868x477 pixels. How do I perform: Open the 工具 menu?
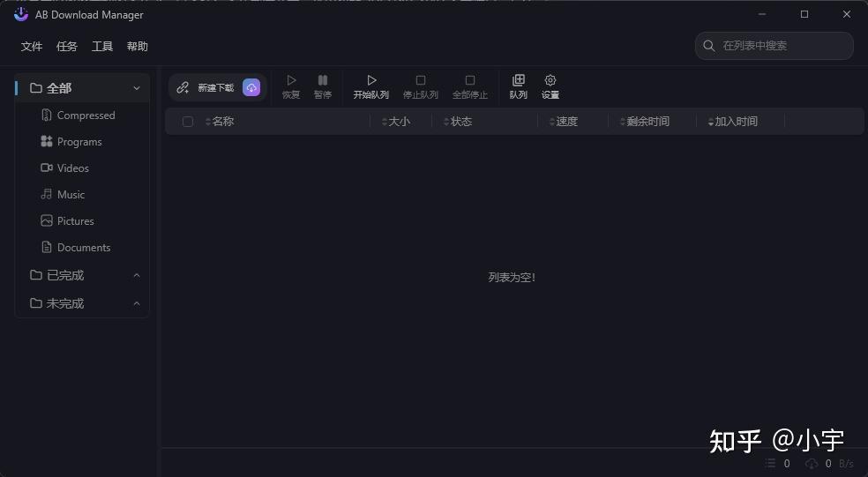(102, 47)
